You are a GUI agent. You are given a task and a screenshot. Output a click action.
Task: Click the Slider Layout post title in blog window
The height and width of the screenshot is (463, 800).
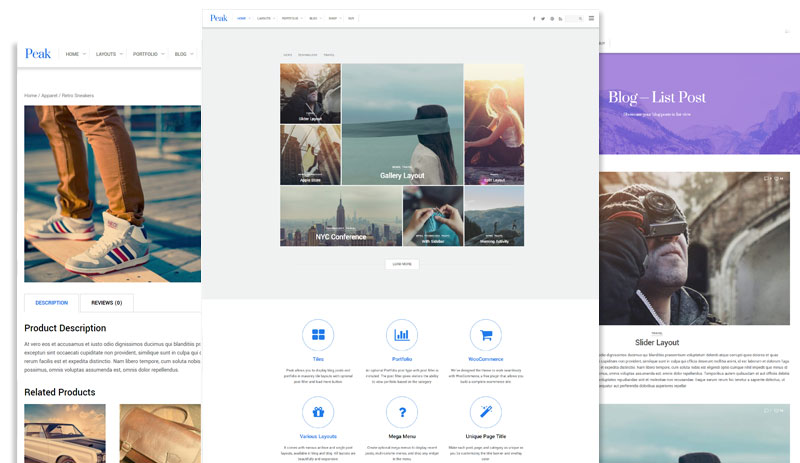(x=657, y=343)
